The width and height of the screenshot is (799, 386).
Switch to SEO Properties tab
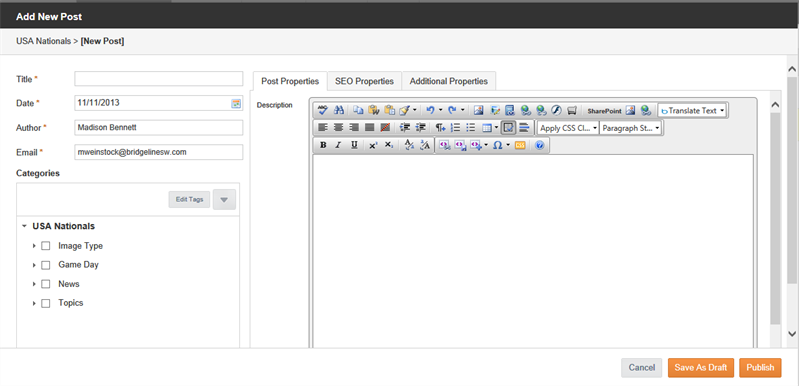364,81
